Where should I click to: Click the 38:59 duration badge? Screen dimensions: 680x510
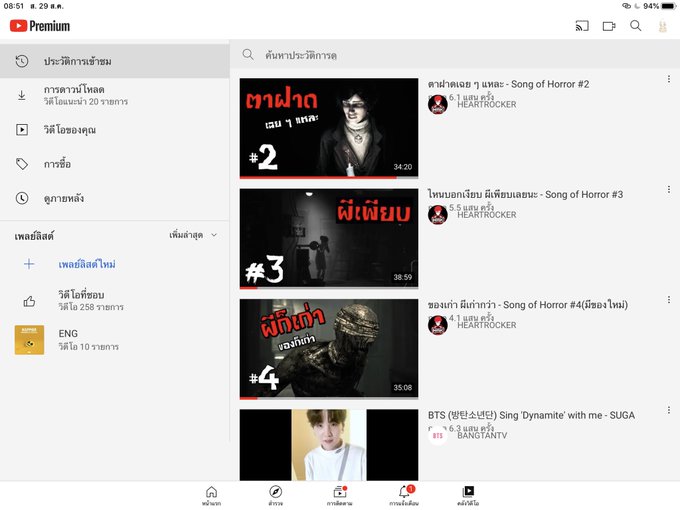403,277
